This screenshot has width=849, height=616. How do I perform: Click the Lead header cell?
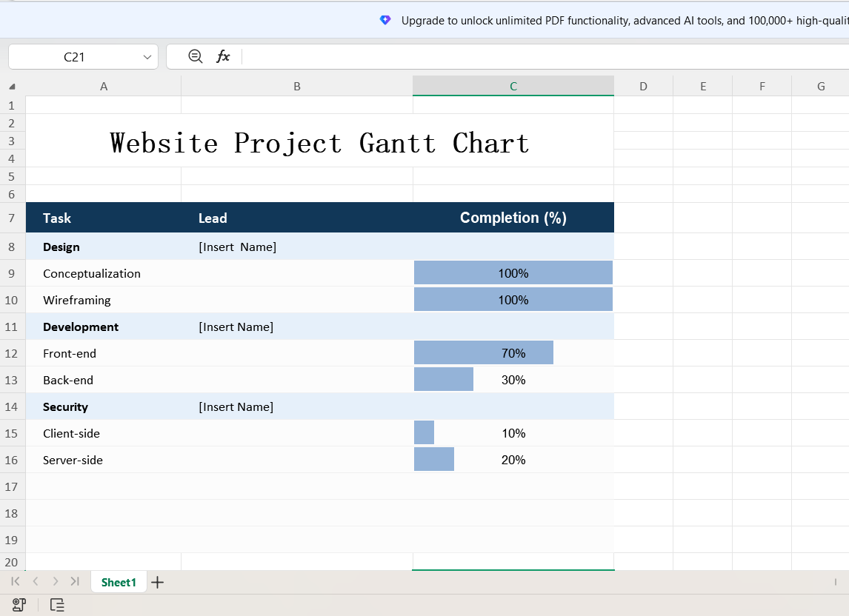297,218
